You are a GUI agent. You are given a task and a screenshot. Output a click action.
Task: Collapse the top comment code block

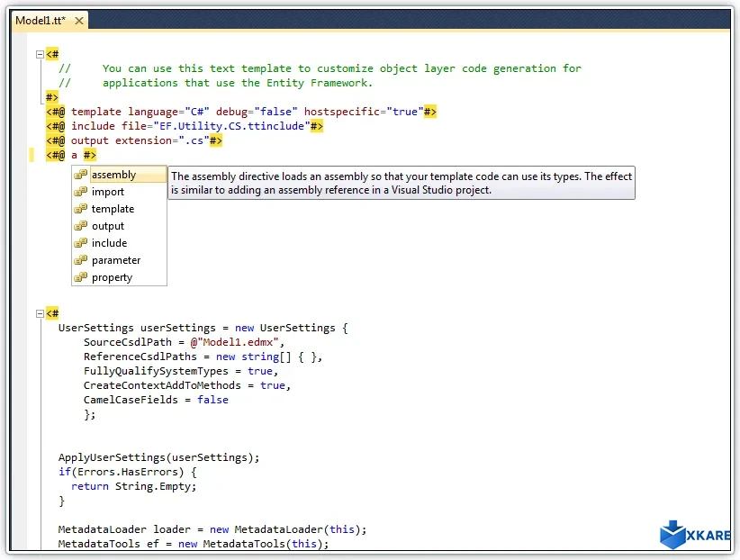(41, 54)
